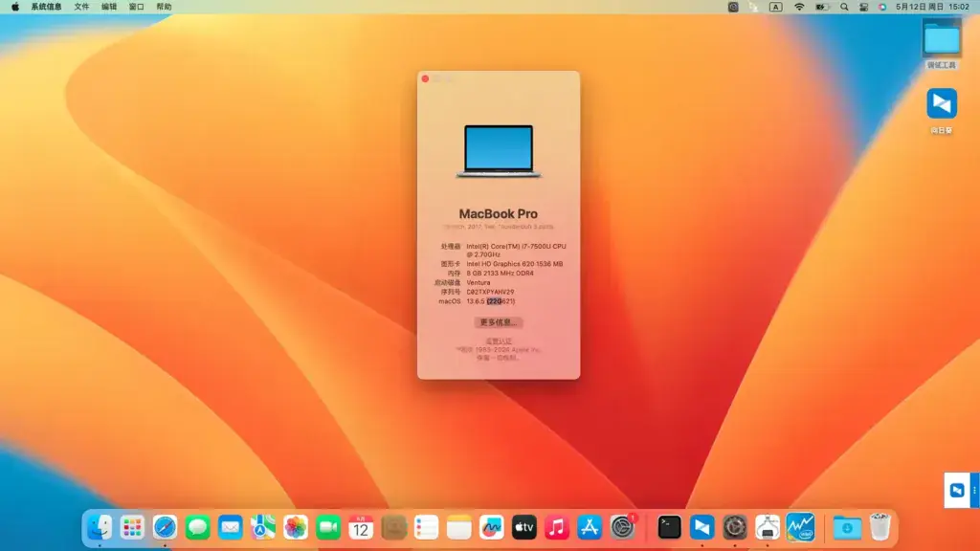Image resolution: width=980 pixels, height=551 pixels.
Task: Click the date and time 15:02
Action: (932, 7)
